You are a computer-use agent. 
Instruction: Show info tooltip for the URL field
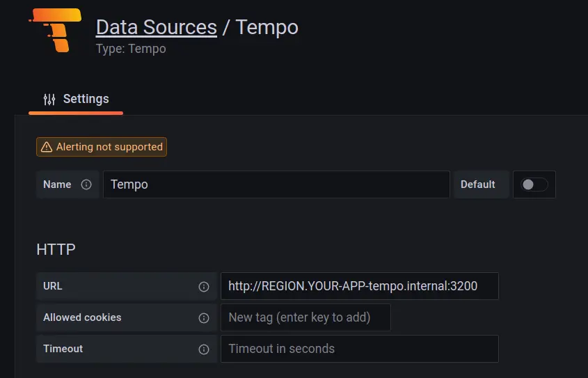point(204,286)
